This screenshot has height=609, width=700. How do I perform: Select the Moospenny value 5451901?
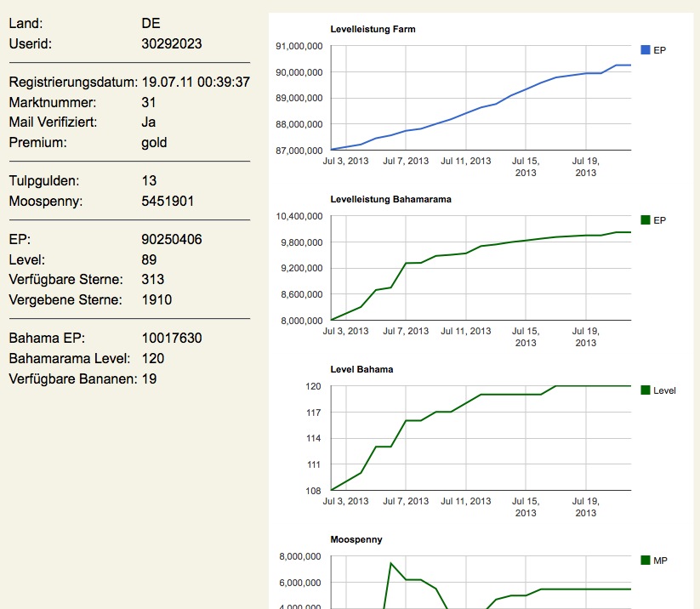168,202
